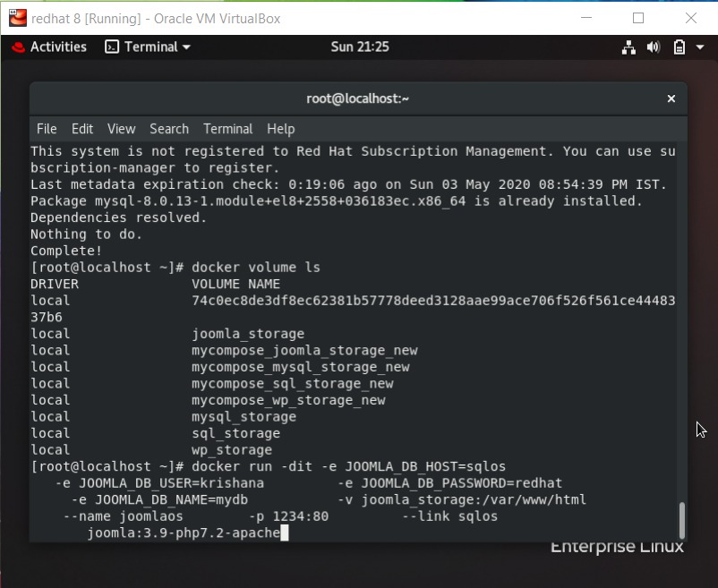Open the Terminal menu in menu bar
Screen dimensions: 718x588
pos(228,129)
